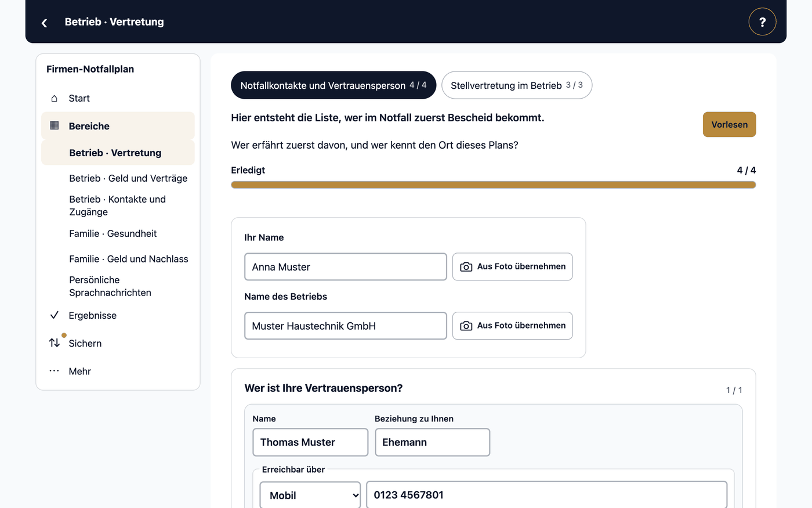Screen dimensions: 812x508
Task: Click the Erledigt progress bar
Action: tap(493, 185)
